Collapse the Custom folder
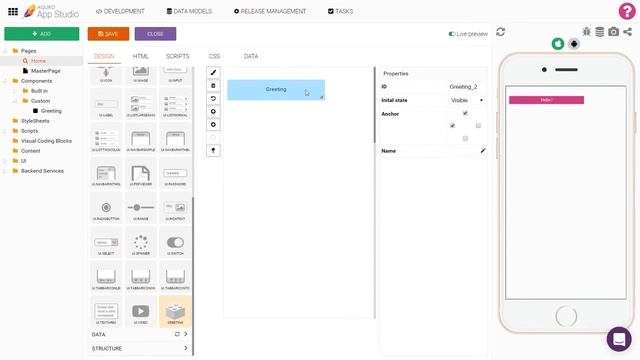 click(15, 101)
